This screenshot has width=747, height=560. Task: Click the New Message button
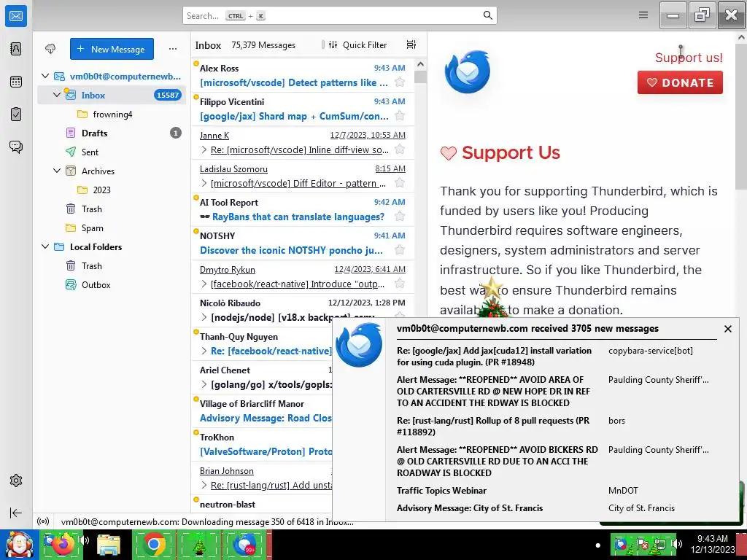click(112, 49)
